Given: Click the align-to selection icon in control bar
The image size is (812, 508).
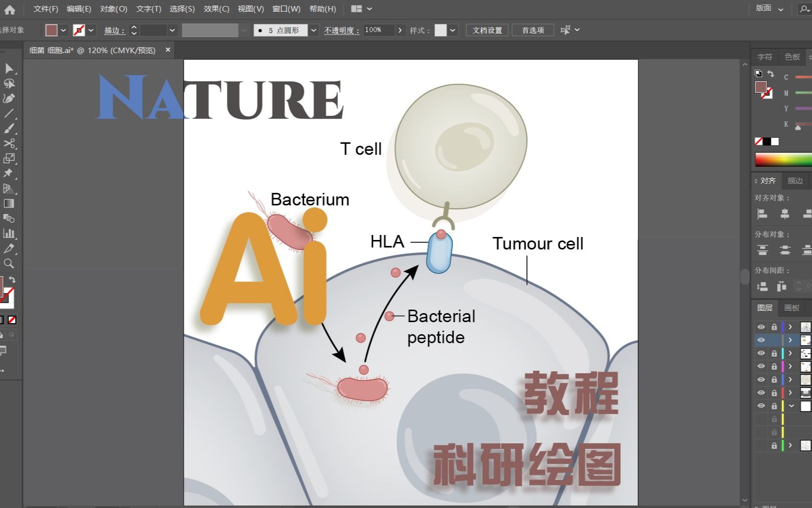Looking at the screenshot, I should [565, 30].
